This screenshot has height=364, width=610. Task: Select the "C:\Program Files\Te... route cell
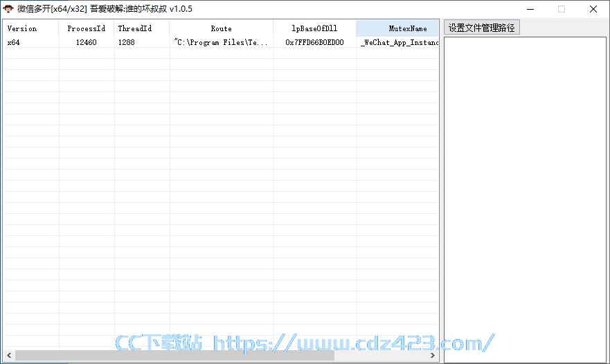[221, 42]
